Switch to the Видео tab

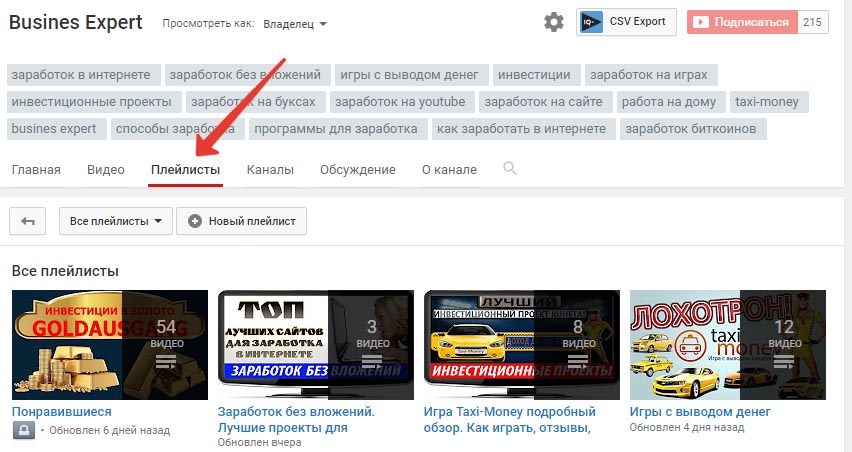coord(106,170)
